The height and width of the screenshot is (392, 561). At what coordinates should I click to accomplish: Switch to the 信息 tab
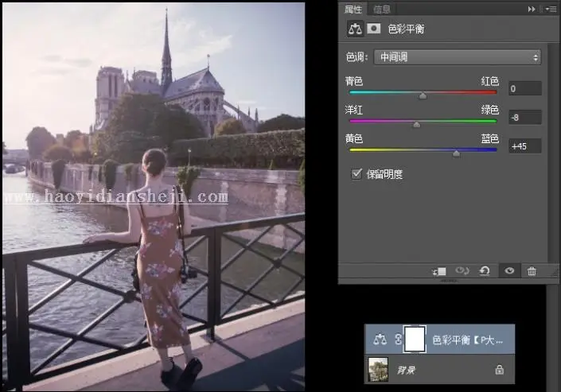[x=381, y=10]
